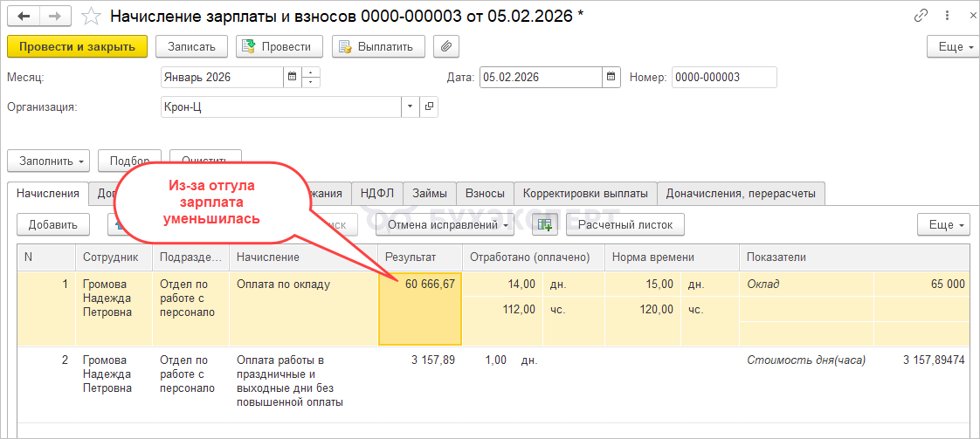
Task: Select the result cell 60 666,67
Action: click(420, 308)
